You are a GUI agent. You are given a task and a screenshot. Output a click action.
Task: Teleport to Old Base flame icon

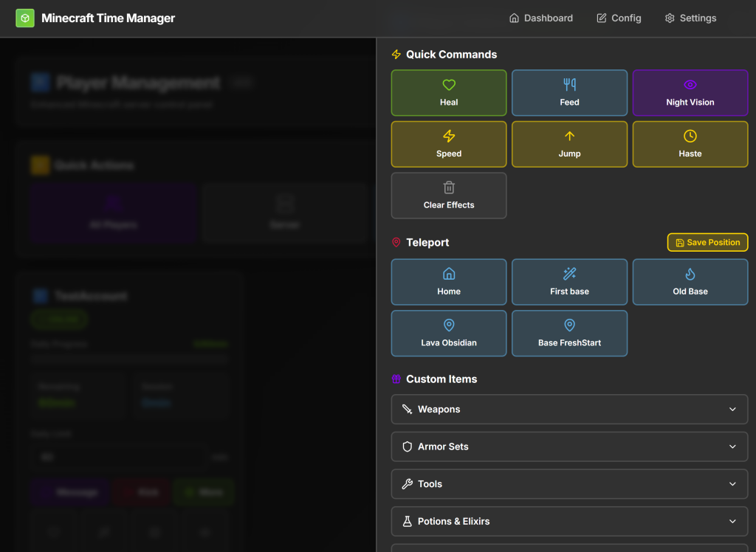[690, 274]
